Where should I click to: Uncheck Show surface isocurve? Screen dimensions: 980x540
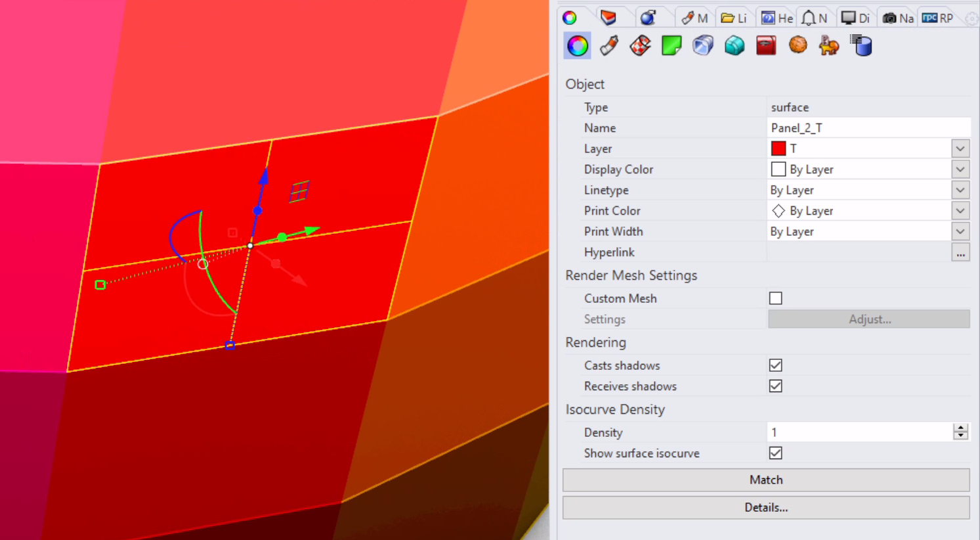coord(775,453)
